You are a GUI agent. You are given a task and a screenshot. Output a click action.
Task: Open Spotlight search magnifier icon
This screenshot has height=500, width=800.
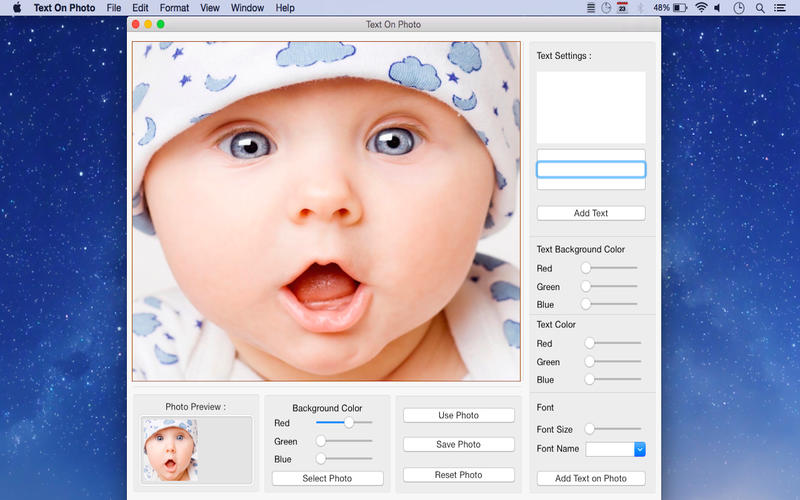point(760,8)
